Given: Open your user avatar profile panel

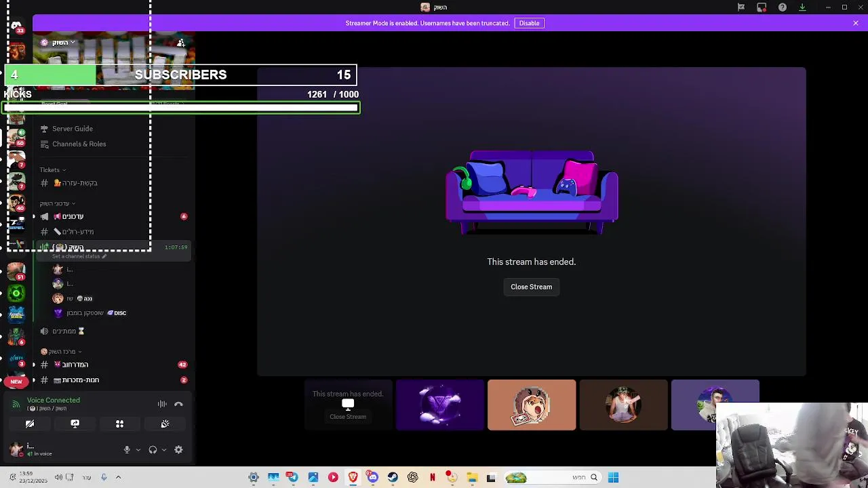Looking at the screenshot, I should click(16, 449).
